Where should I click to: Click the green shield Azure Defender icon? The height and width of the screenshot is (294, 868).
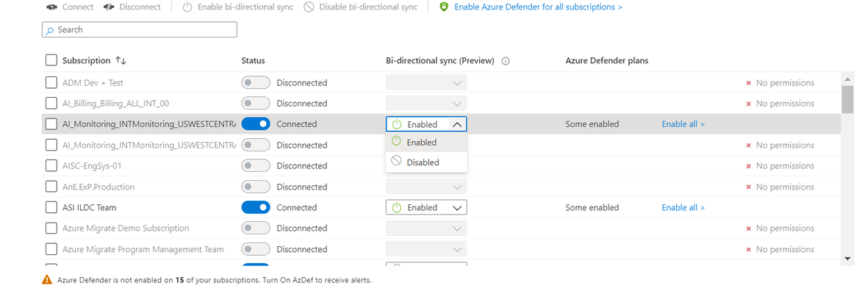[443, 7]
